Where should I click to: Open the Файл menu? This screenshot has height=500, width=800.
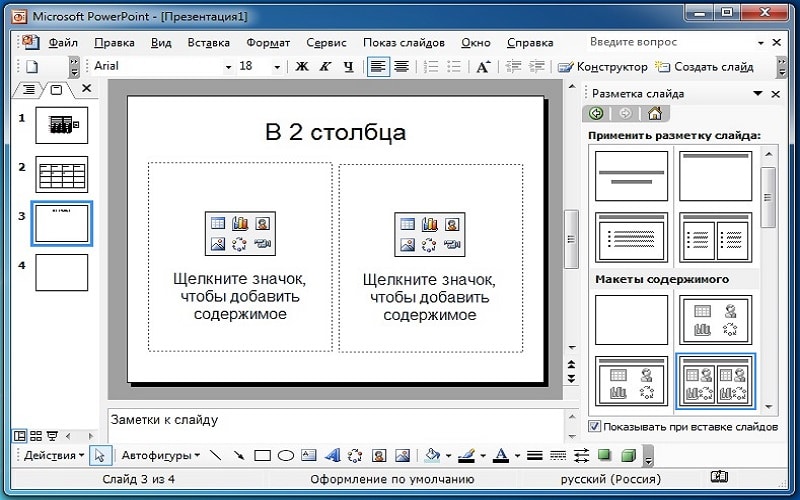tap(63, 43)
